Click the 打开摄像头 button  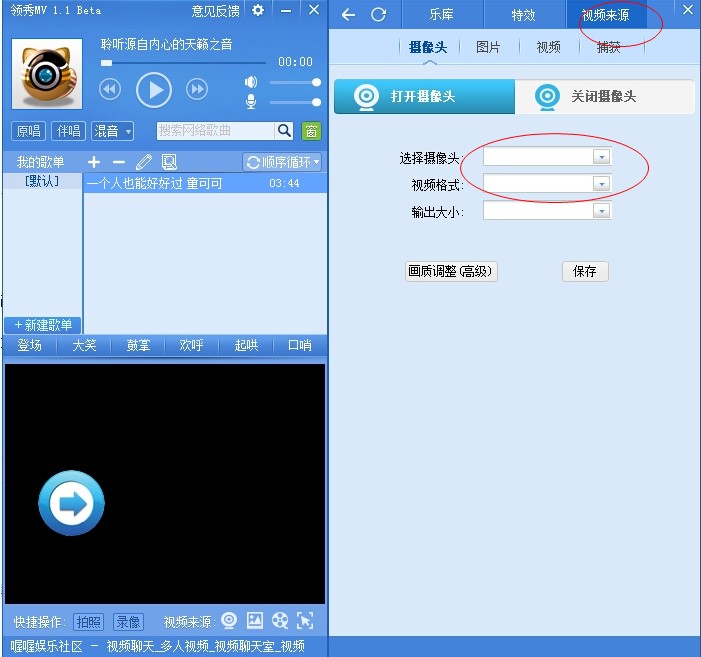tap(425, 96)
